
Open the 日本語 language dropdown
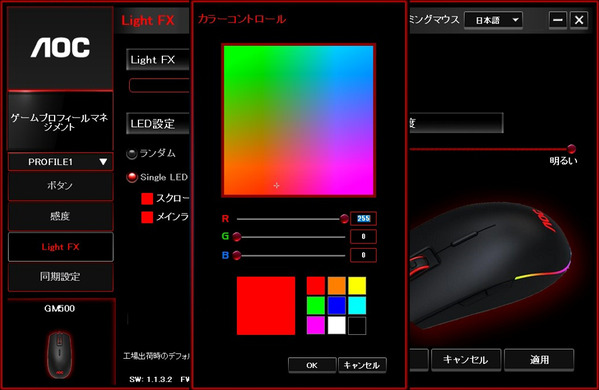point(494,20)
